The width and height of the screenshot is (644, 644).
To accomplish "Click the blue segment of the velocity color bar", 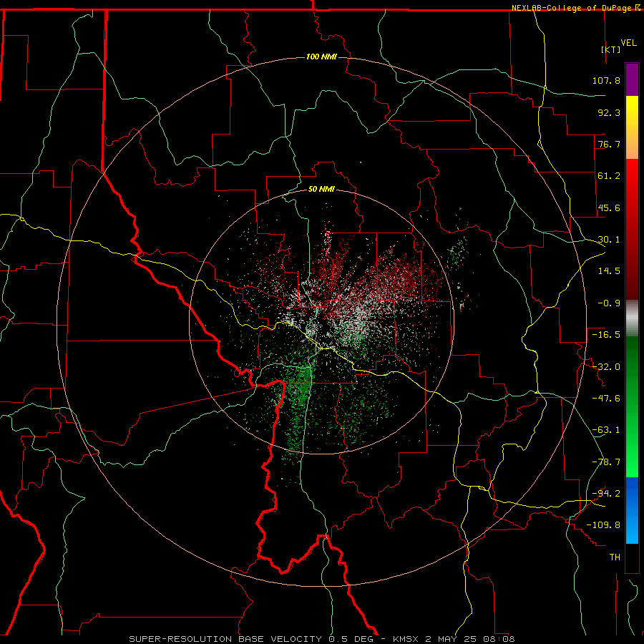I will click(x=632, y=510).
